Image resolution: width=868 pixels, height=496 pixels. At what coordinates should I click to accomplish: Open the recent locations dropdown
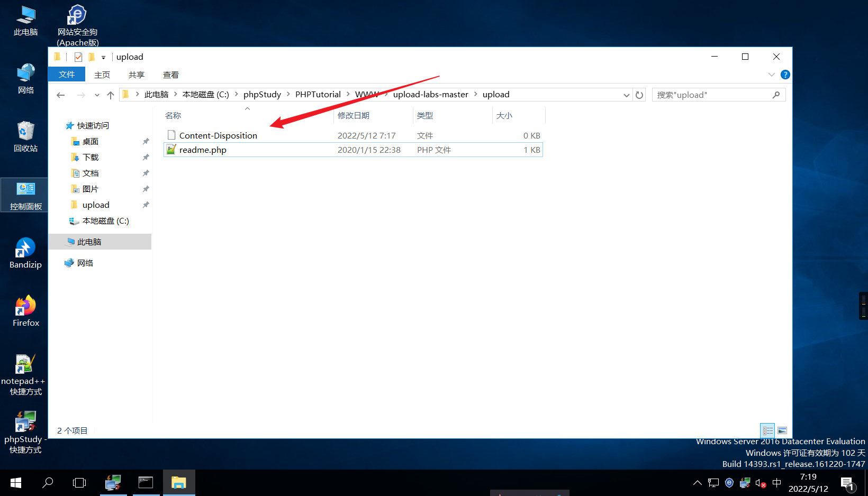tap(97, 95)
